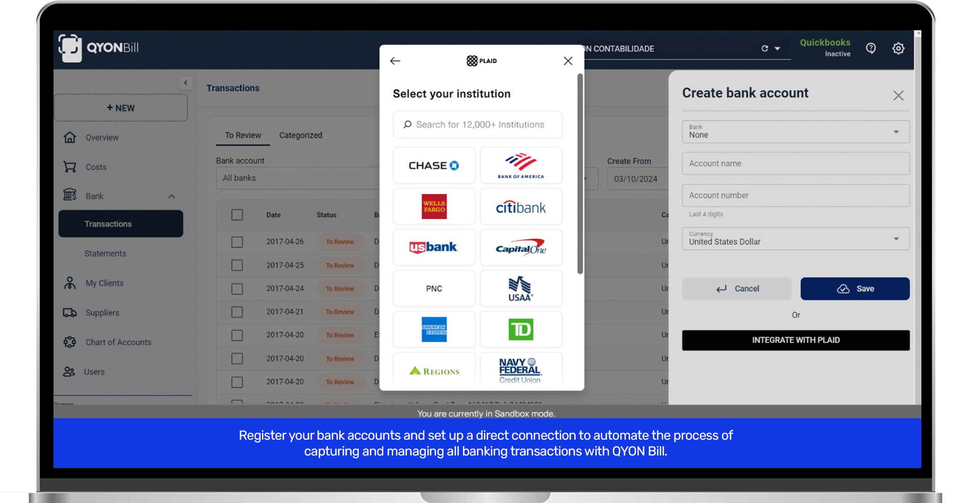Click the help question mark icon
The width and height of the screenshot is (980, 503).
(871, 48)
